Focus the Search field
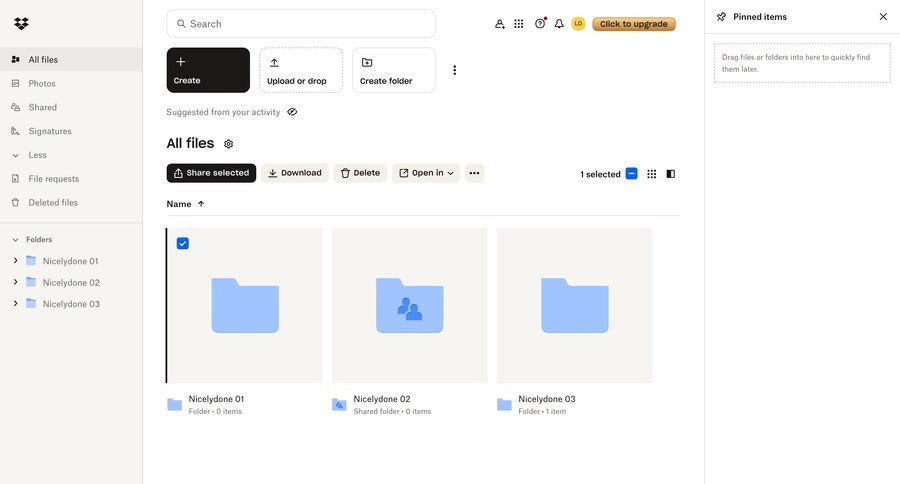This screenshot has height=484, width=900. (301, 24)
